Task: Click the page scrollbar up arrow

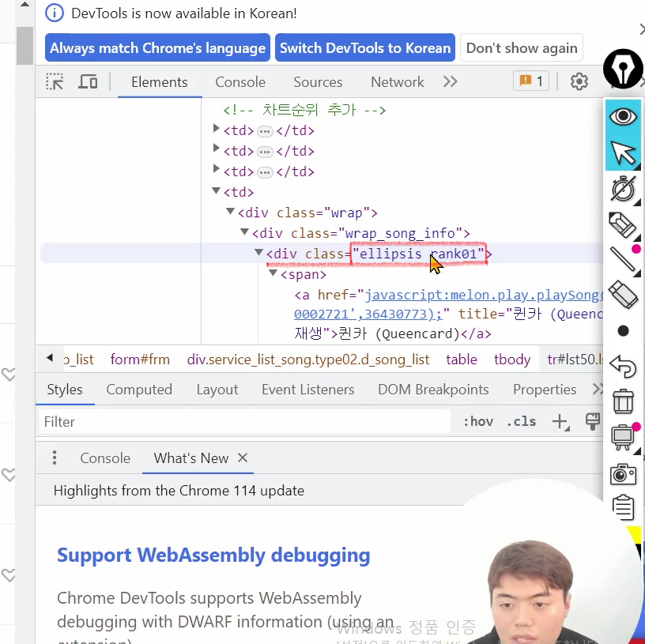Action: pos(25,5)
